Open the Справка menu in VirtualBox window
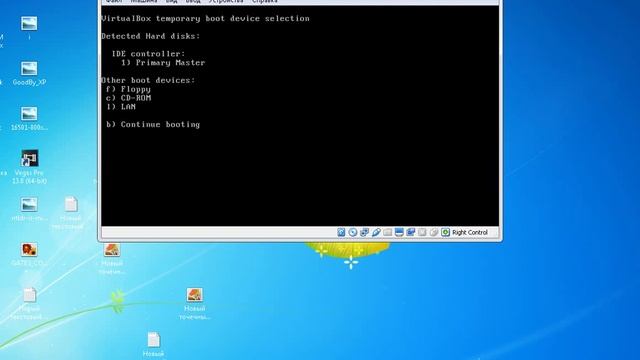The height and width of the screenshot is (360, 640). coord(264,2)
